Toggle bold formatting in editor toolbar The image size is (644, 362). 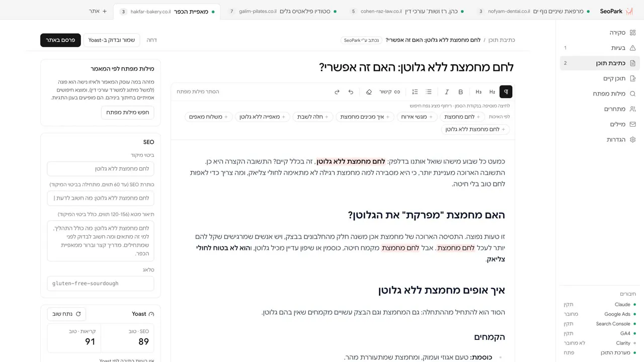point(460,92)
